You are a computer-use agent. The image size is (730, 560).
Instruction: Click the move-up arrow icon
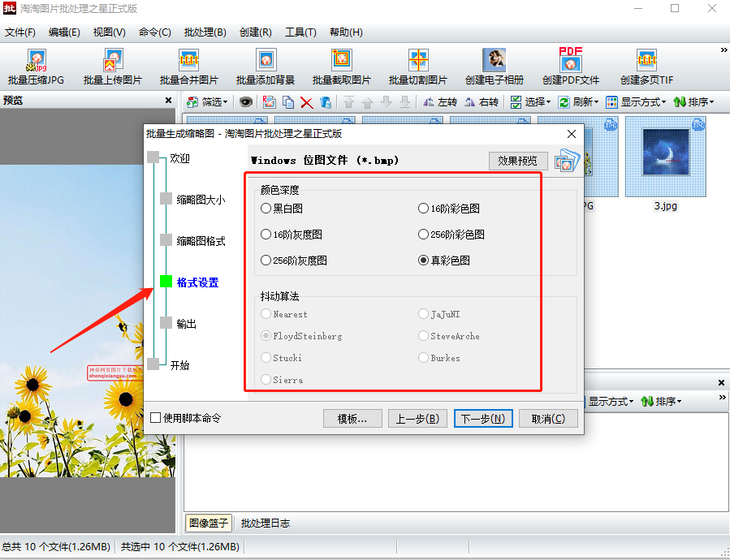(x=367, y=102)
